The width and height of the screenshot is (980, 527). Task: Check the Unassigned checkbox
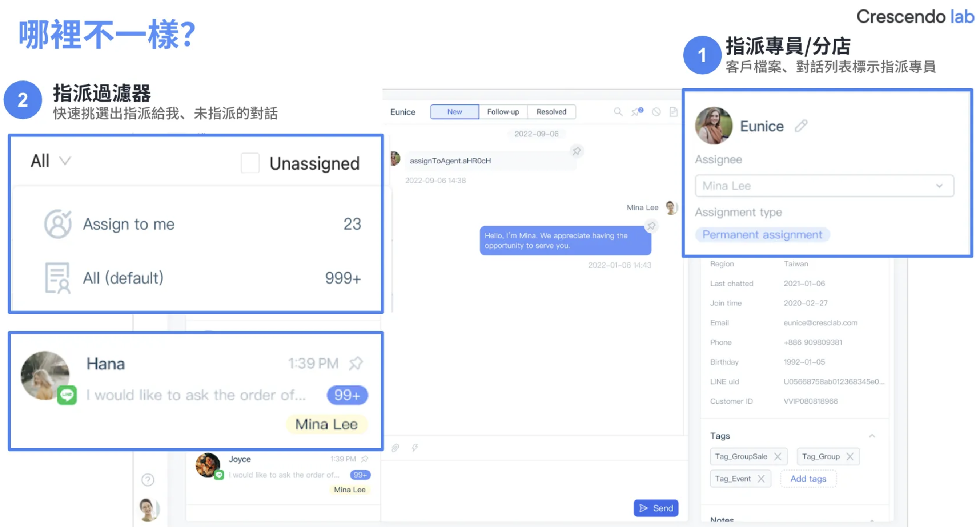coord(250,163)
